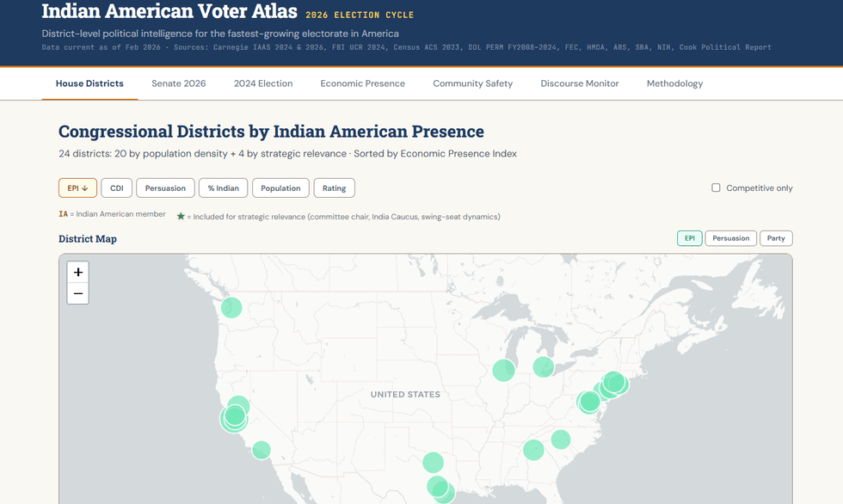Select the Texas district marker
Screen dimensions: 843x504
click(x=434, y=462)
